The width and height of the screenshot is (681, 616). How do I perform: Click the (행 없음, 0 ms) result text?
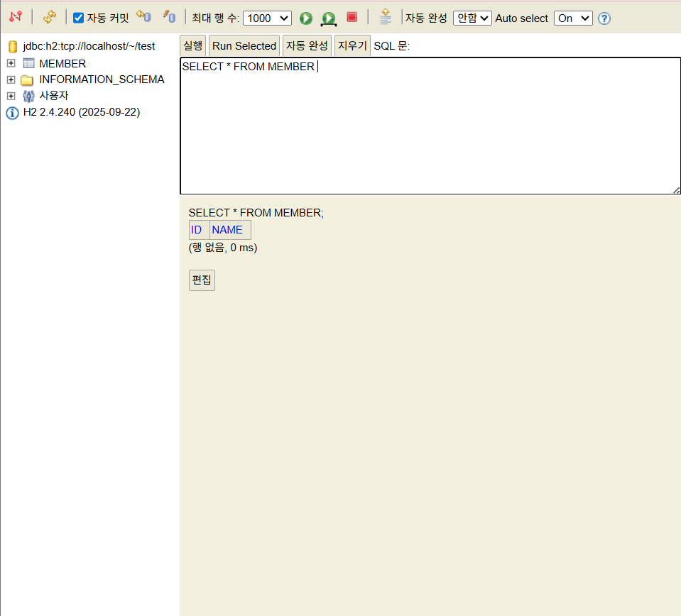(223, 248)
